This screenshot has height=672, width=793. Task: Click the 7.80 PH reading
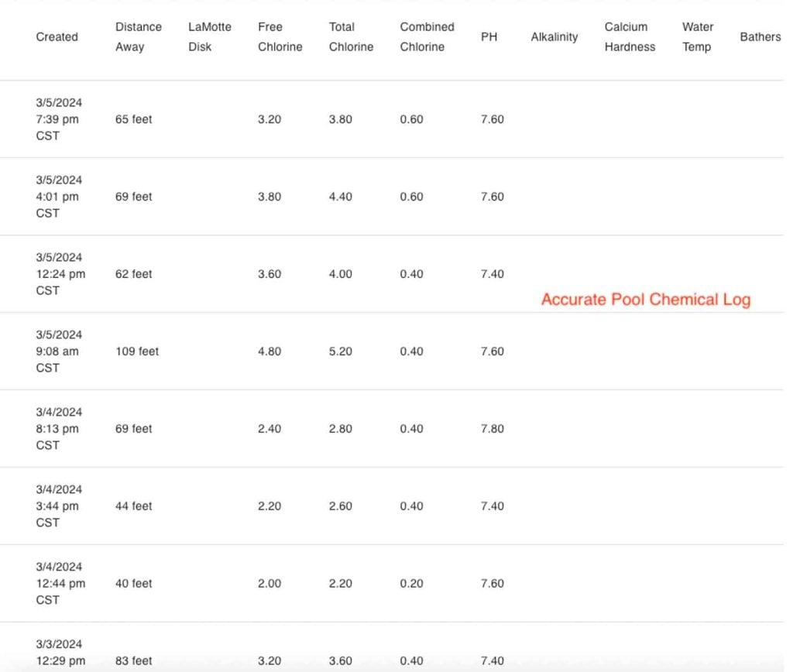492,429
